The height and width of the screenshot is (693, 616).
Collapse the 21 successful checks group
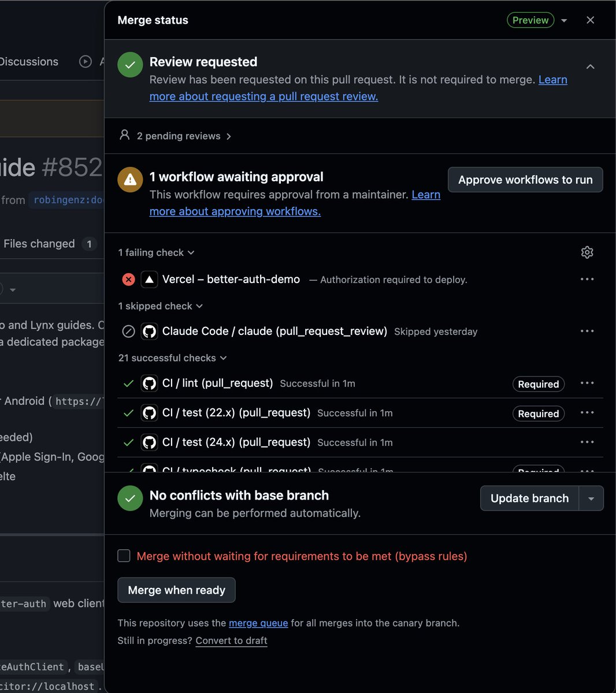(172, 358)
